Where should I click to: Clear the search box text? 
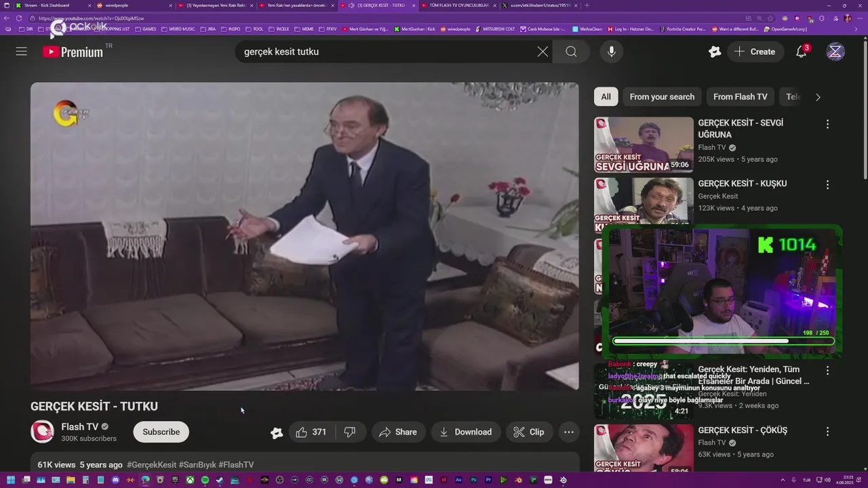point(542,52)
